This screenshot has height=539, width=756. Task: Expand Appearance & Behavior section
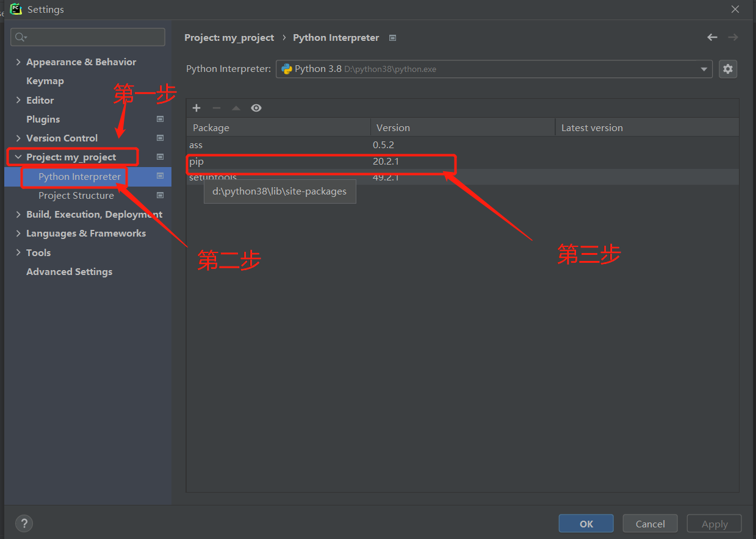click(18, 62)
